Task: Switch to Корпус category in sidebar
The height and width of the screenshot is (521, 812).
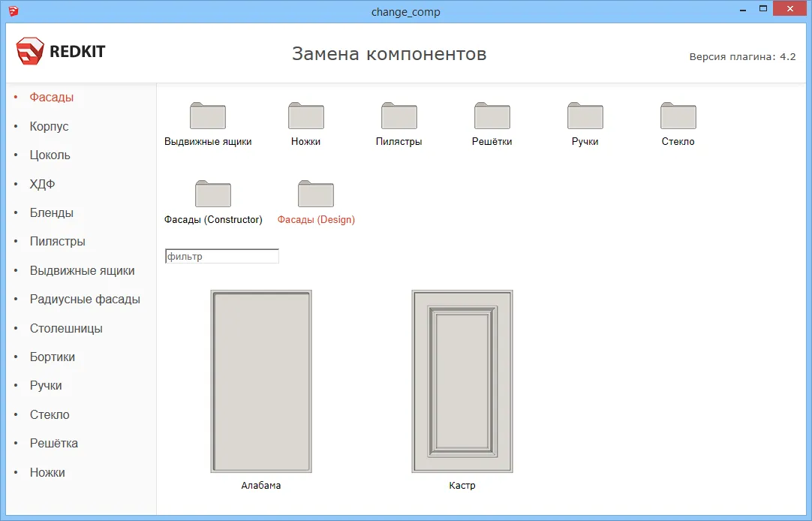Action: pos(50,126)
